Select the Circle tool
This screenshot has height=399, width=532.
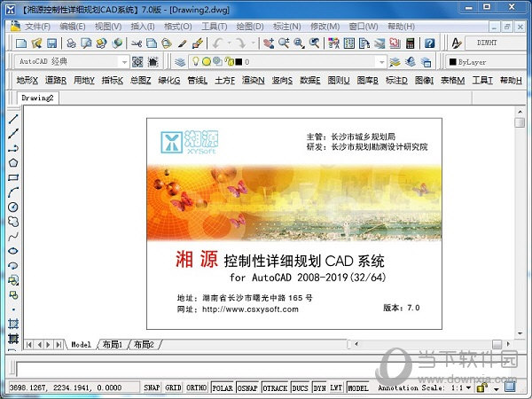(13, 207)
